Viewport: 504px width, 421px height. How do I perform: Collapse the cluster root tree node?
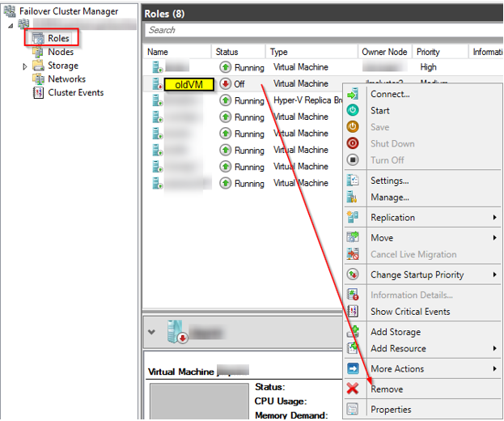11,25
